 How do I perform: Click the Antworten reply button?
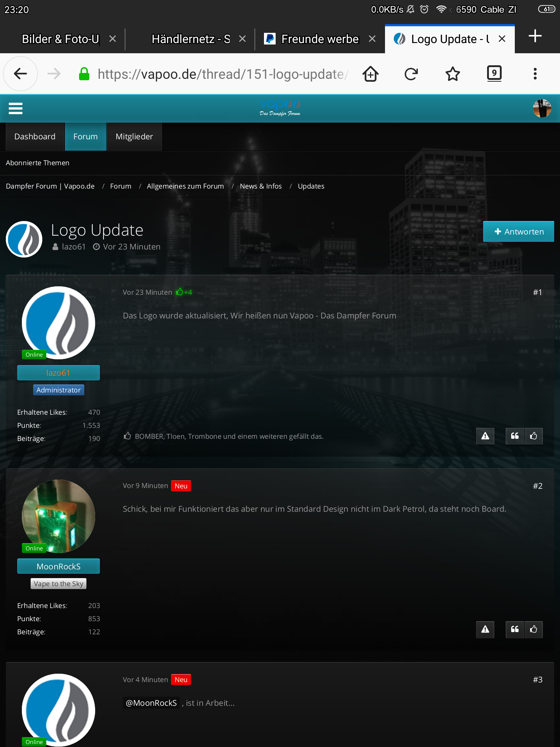coord(518,232)
